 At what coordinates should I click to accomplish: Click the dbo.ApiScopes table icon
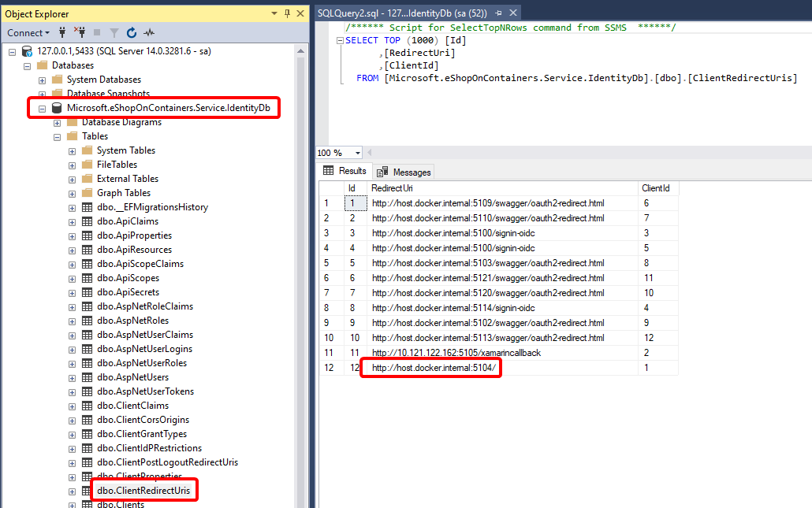(87, 278)
